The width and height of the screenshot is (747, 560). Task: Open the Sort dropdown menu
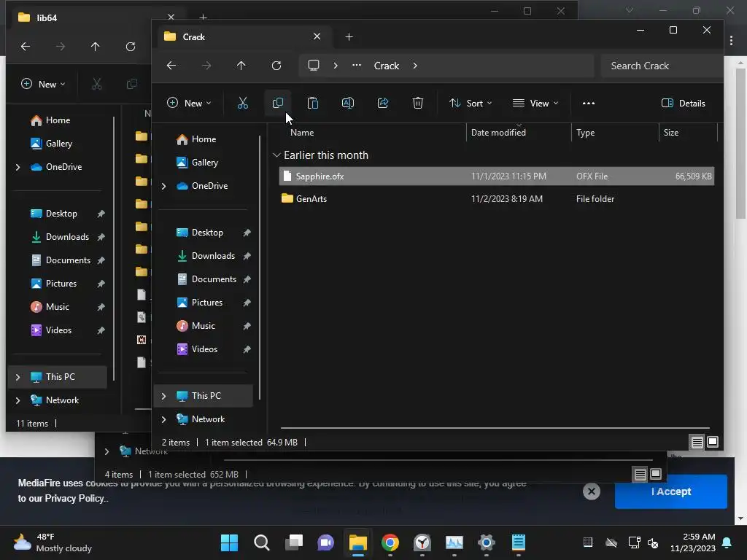point(471,103)
